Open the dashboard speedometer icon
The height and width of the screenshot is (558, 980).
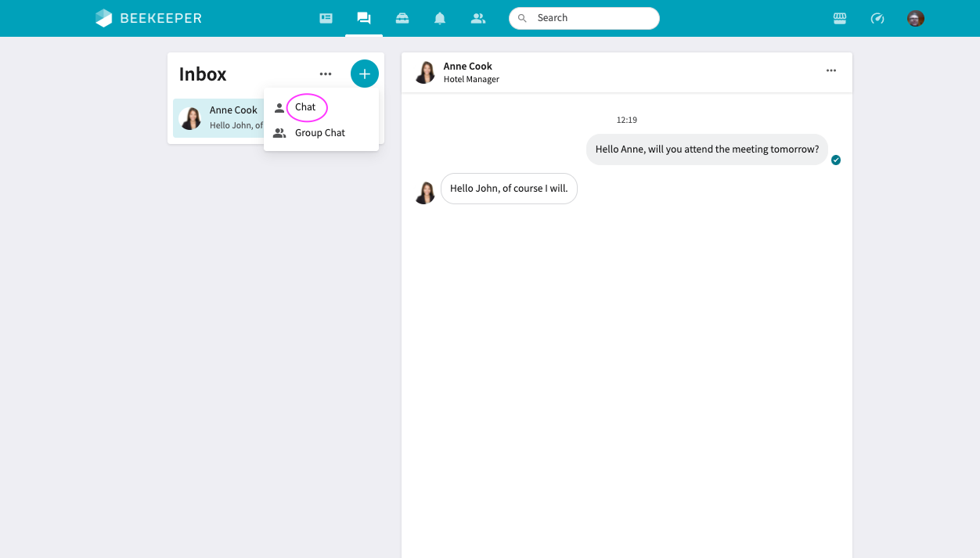[x=877, y=18]
